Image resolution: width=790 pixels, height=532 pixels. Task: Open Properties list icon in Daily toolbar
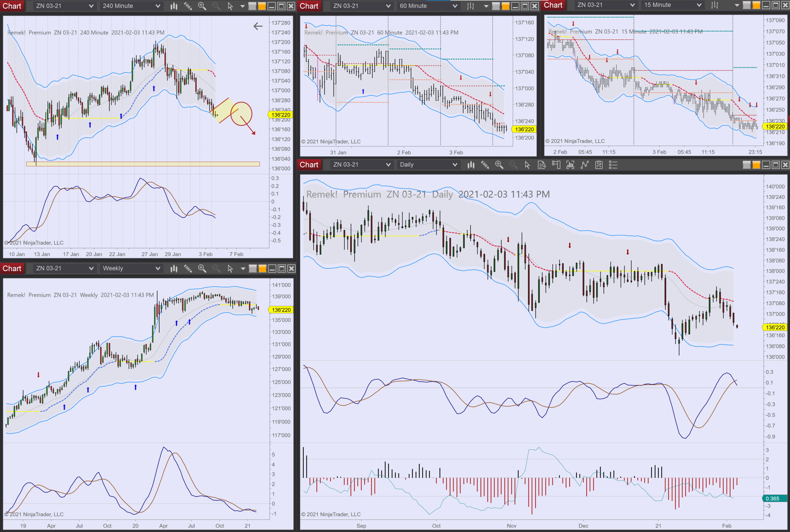(x=613, y=165)
